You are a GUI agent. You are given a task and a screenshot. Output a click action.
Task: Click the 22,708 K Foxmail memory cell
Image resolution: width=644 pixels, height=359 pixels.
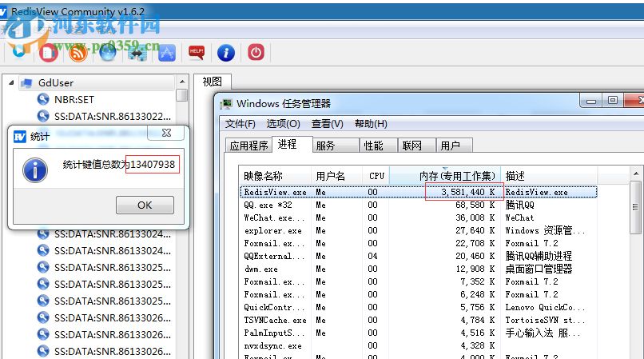coord(475,243)
